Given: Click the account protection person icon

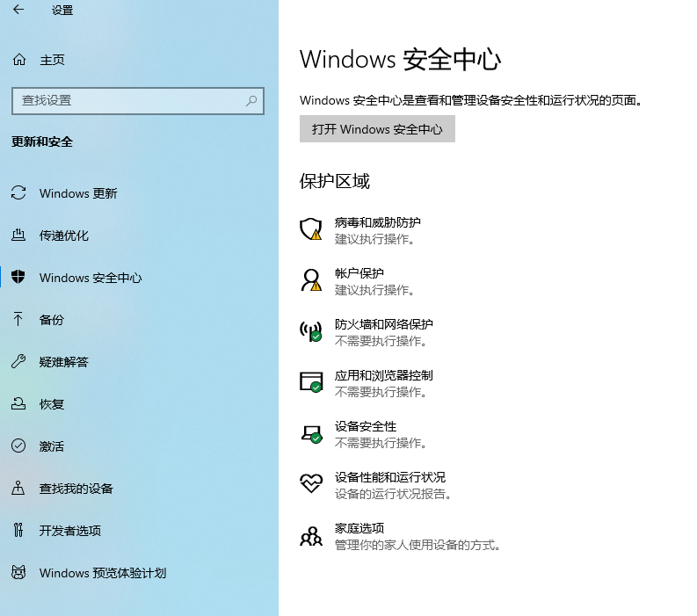Looking at the screenshot, I should click(311, 280).
